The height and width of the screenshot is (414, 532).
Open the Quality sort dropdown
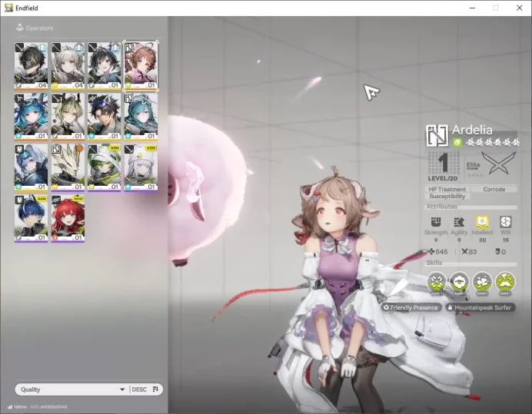tap(72, 389)
